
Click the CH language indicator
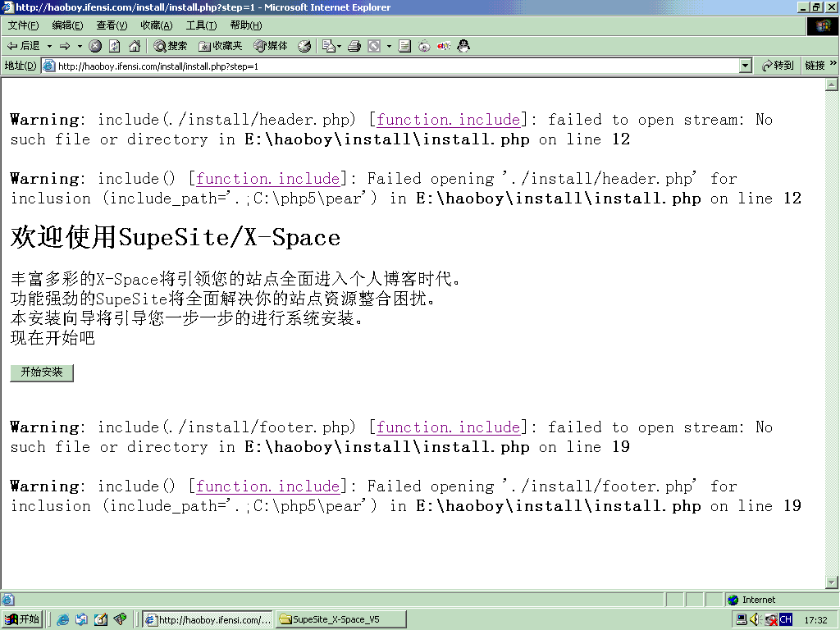(x=785, y=620)
